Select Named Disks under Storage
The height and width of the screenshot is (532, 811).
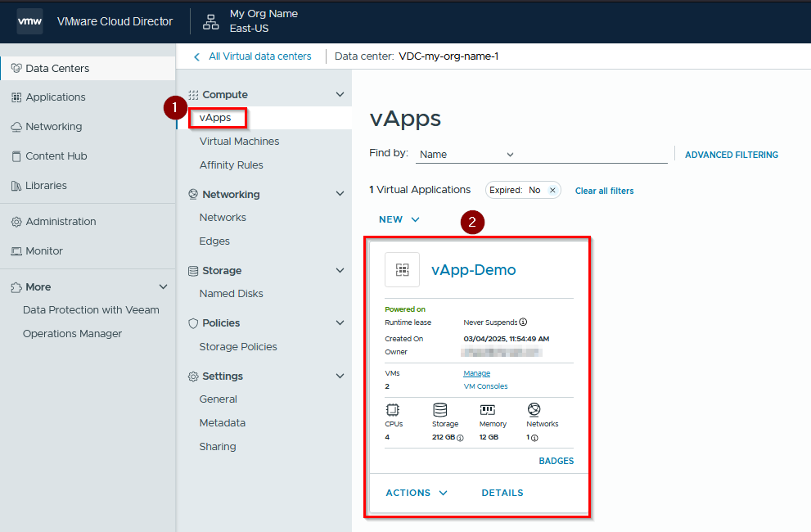(x=232, y=294)
